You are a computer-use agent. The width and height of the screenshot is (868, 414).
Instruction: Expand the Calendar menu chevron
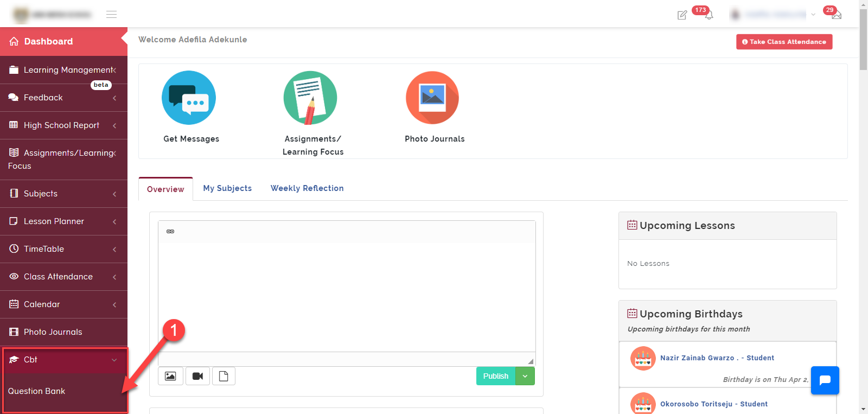coord(114,304)
